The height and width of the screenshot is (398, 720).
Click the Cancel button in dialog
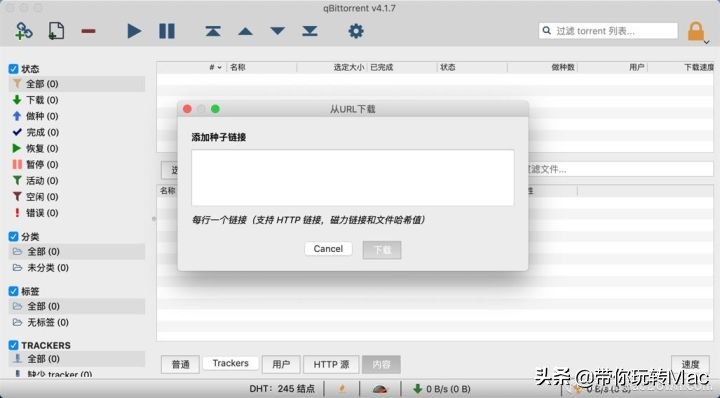[328, 249]
